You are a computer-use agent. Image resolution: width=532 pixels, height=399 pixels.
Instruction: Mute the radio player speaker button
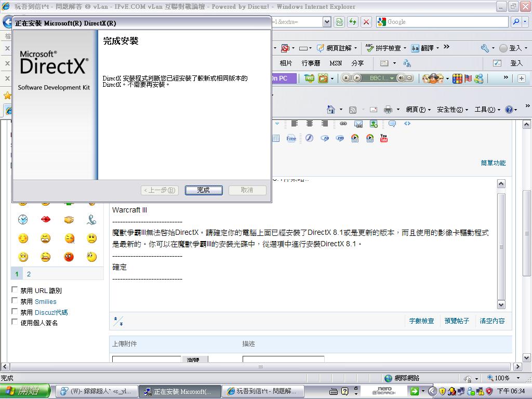point(401,78)
